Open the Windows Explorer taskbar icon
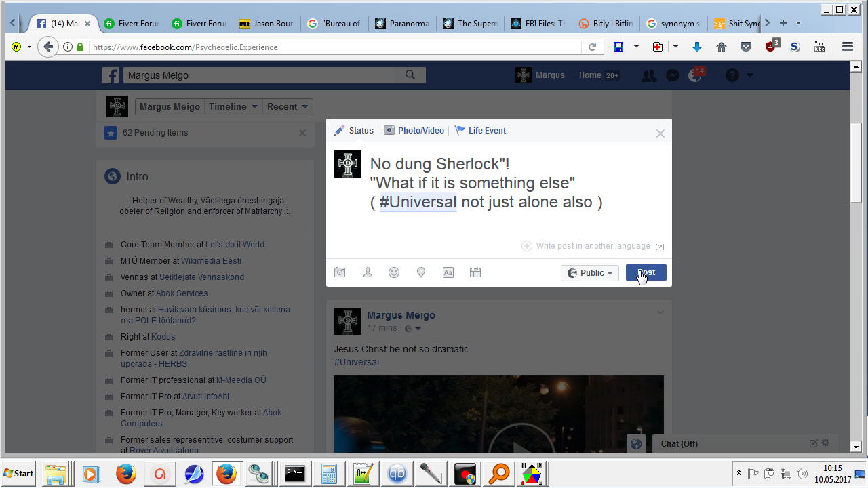This screenshot has width=868, height=488. 56,473
